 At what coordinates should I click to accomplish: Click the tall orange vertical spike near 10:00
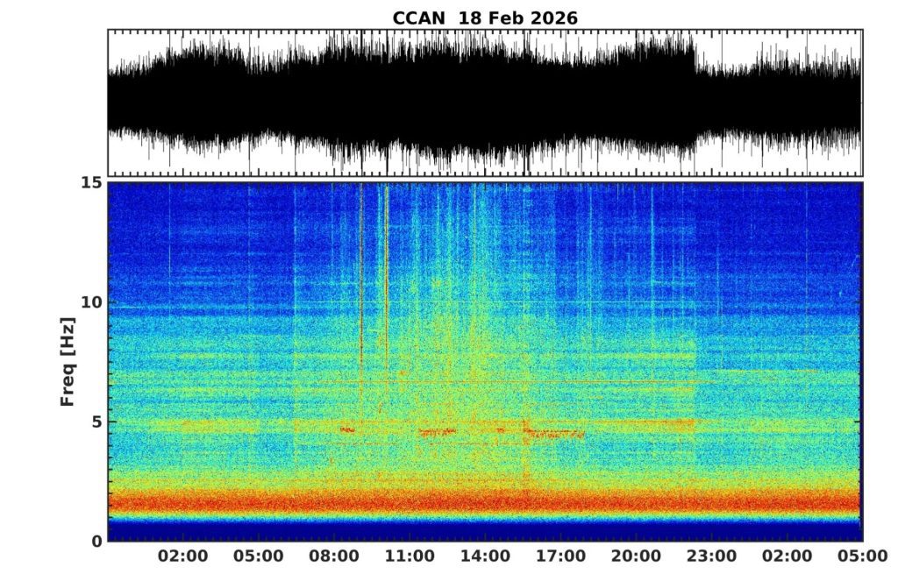point(387,263)
